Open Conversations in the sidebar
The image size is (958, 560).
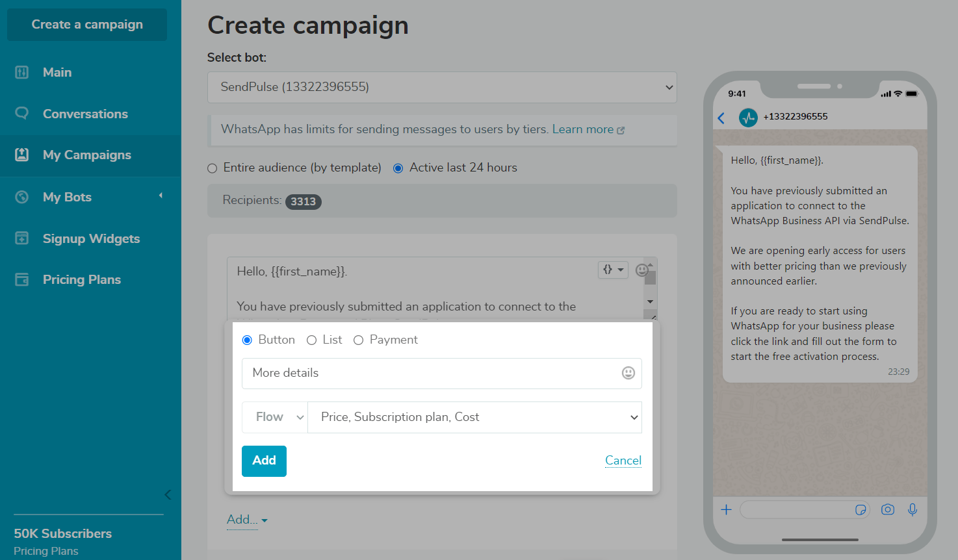(x=85, y=114)
